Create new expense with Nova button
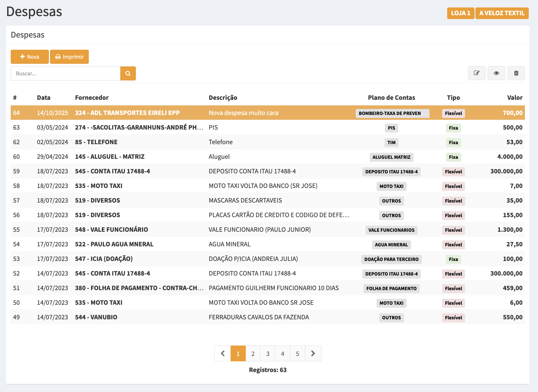Image resolution: width=538 pixels, height=392 pixels. coord(30,57)
